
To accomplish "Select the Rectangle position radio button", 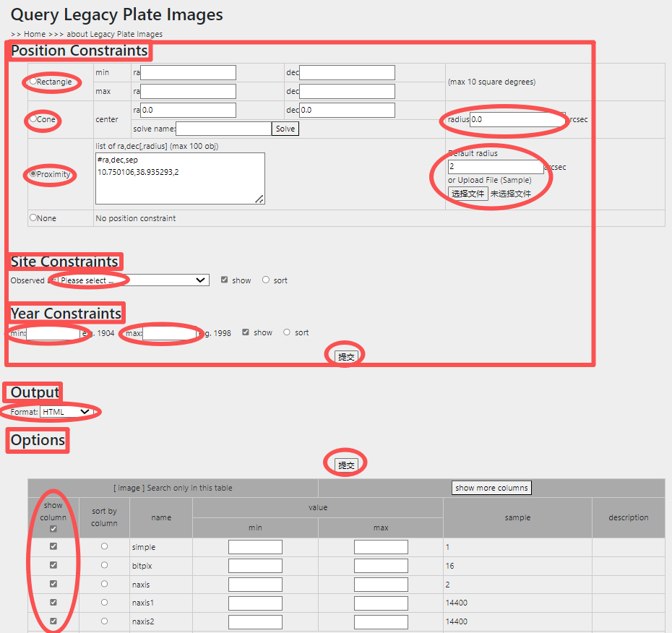I will [33, 82].
